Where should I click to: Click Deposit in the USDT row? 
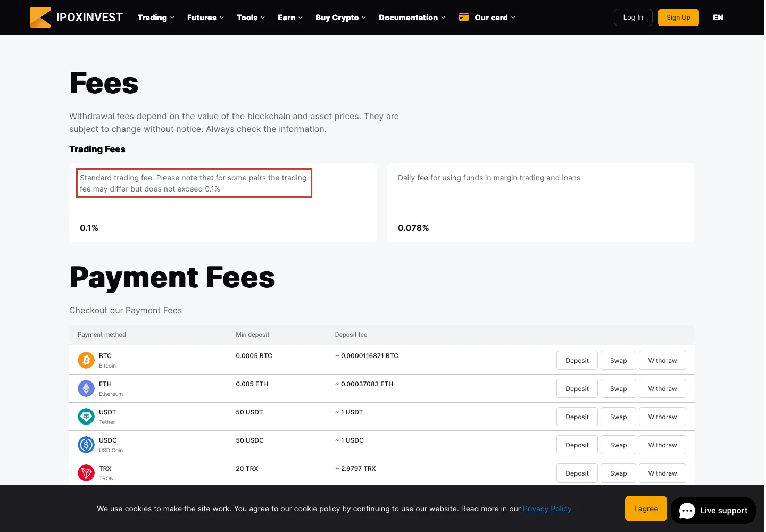pyautogui.click(x=577, y=417)
